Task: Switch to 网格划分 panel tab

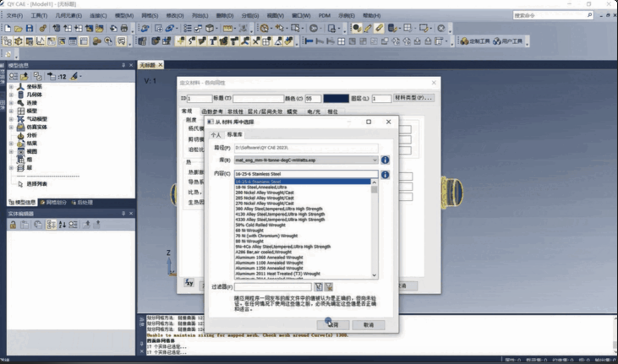Action: [54, 202]
